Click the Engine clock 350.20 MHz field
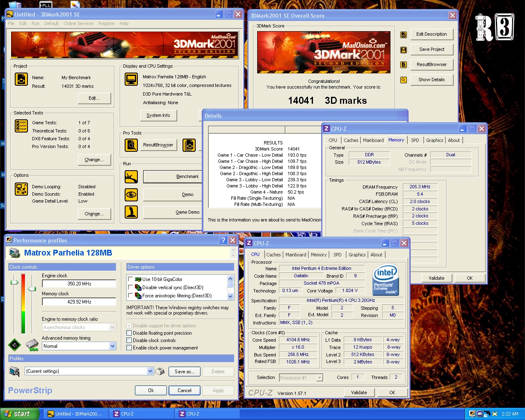 point(79,284)
